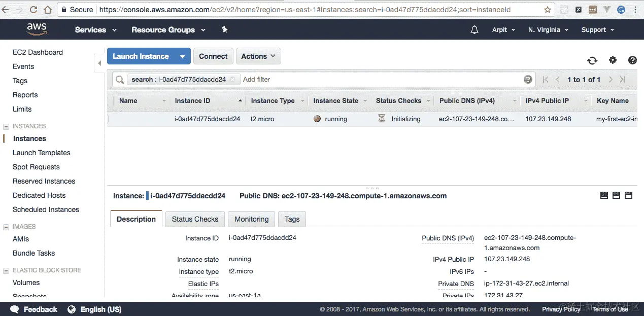Switch to the Description tab

pyautogui.click(x=136, y=219)
